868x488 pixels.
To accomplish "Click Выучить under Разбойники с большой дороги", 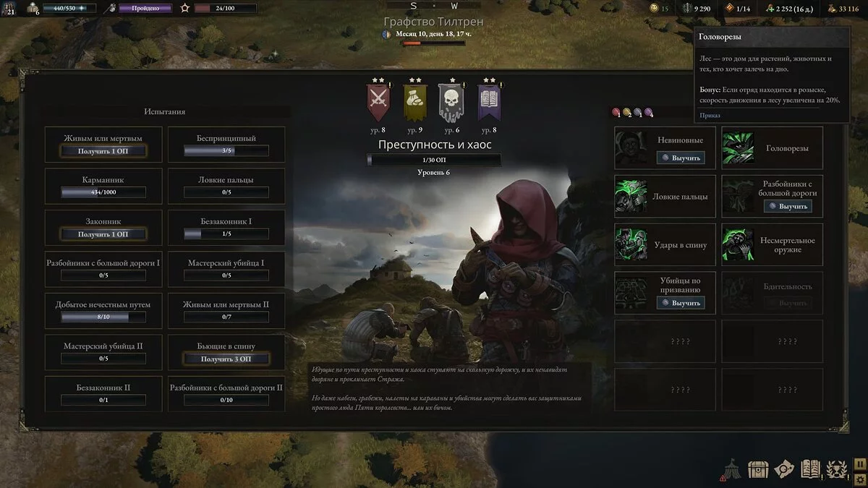I will point(787,206).
